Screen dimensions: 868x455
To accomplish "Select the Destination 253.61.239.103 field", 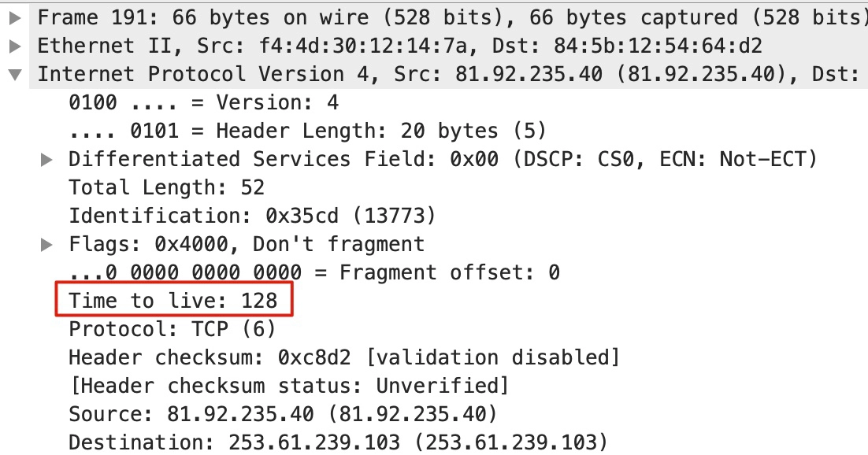I will click(338, 442).
